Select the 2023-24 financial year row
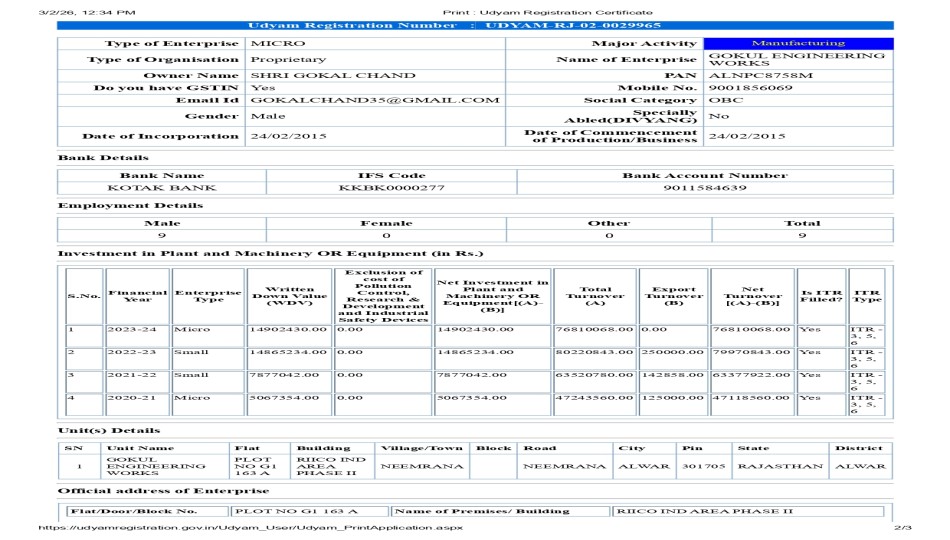This screenshot has height=540, width=950. 137,328
